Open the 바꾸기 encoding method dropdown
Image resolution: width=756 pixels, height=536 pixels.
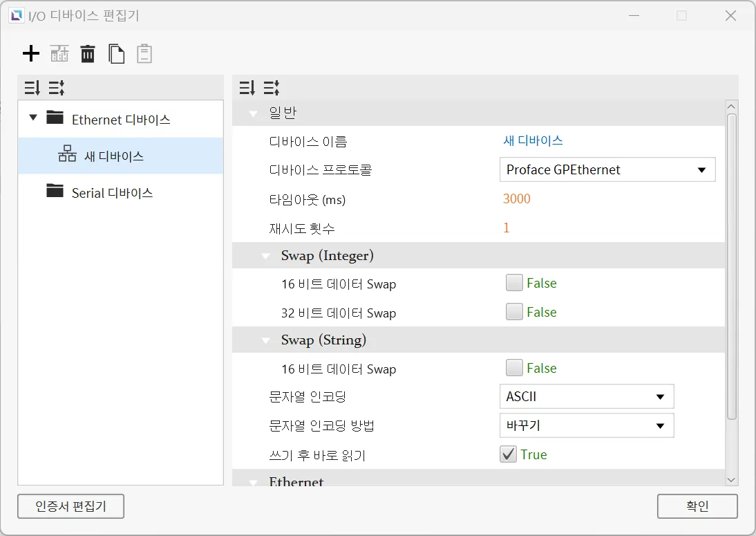tap(586, 425)
